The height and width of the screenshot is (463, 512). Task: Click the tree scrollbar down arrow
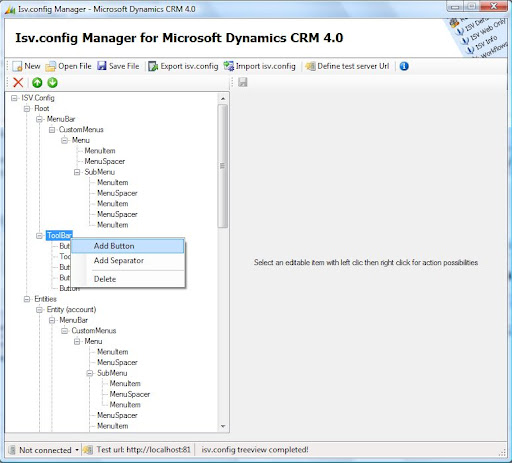[x=223, y=426]
